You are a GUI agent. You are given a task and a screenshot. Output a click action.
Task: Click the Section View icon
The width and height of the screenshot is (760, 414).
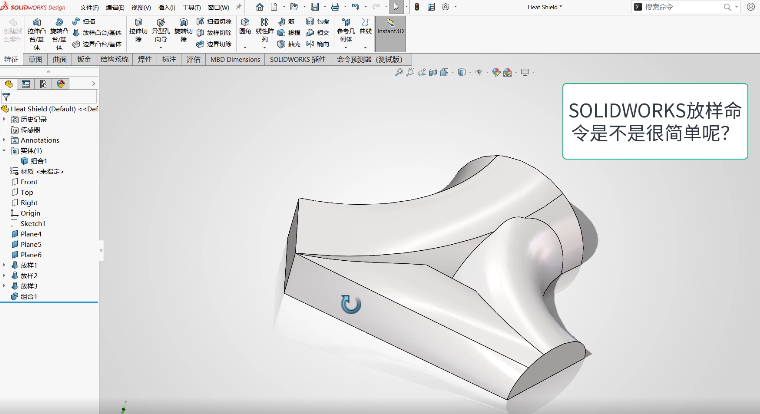click(433, 72)
